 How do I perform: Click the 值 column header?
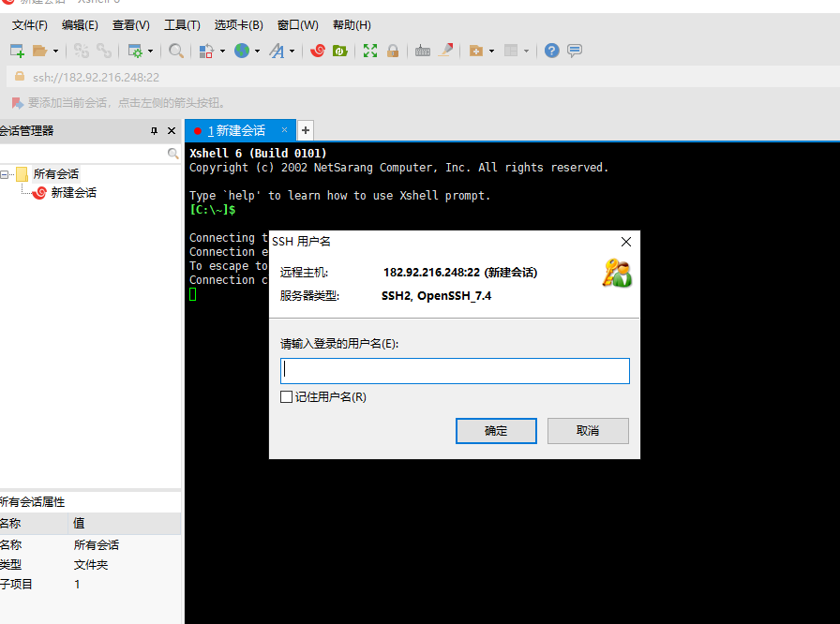tap(125, 524)
